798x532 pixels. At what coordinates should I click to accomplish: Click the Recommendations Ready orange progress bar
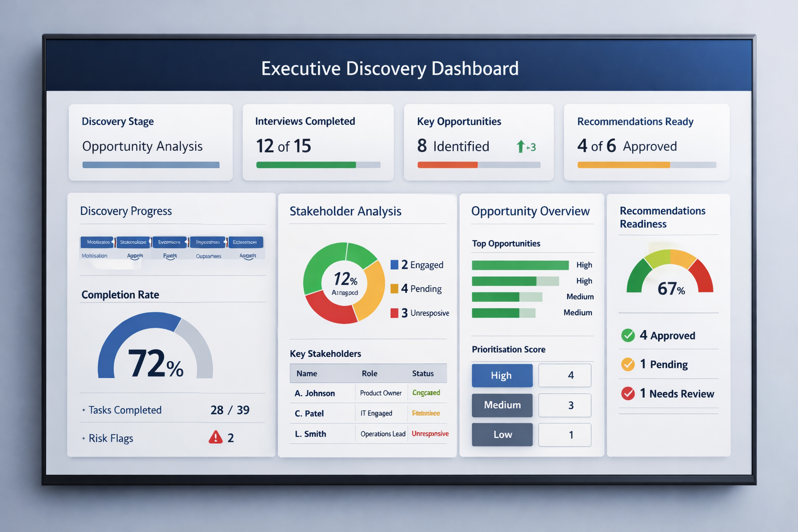pyautogui.click(x=647, y=165)
